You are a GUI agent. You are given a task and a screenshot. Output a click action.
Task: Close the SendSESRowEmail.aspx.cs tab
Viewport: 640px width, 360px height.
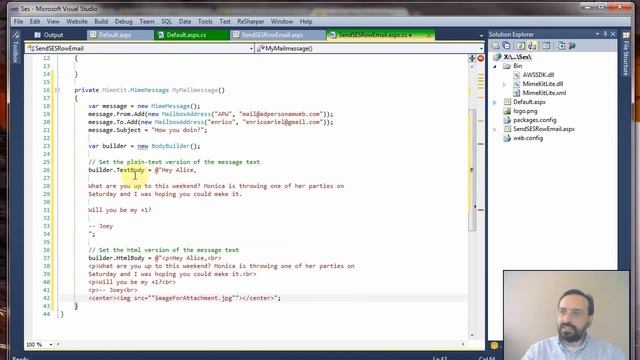[429, 35]
